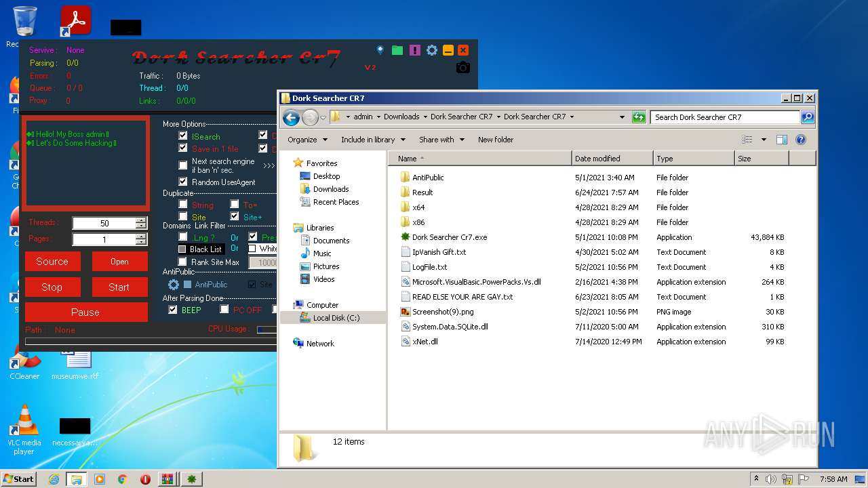Enable Rank Site Max checkbox
This screenshot has height=488, width=868.
click(x=182, y=262)
